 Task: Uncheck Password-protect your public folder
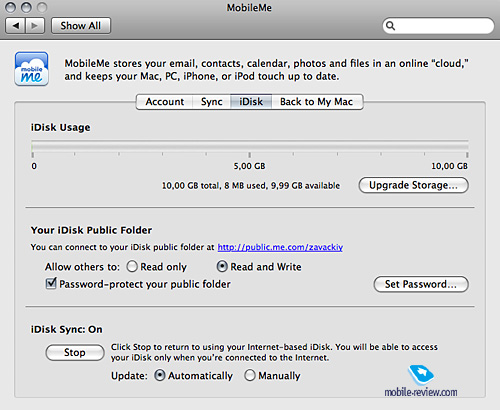pyautogui.click(x=51, y=283)
